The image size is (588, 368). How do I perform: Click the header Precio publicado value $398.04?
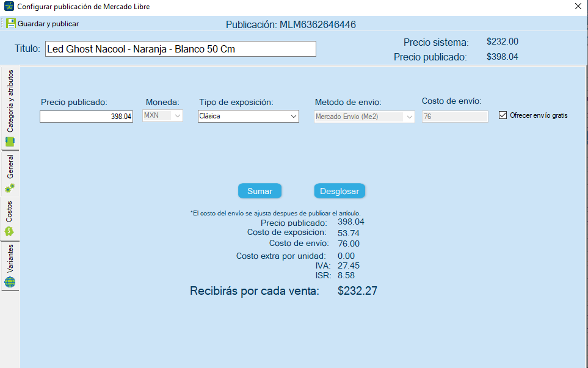click(x=502, y=57)
